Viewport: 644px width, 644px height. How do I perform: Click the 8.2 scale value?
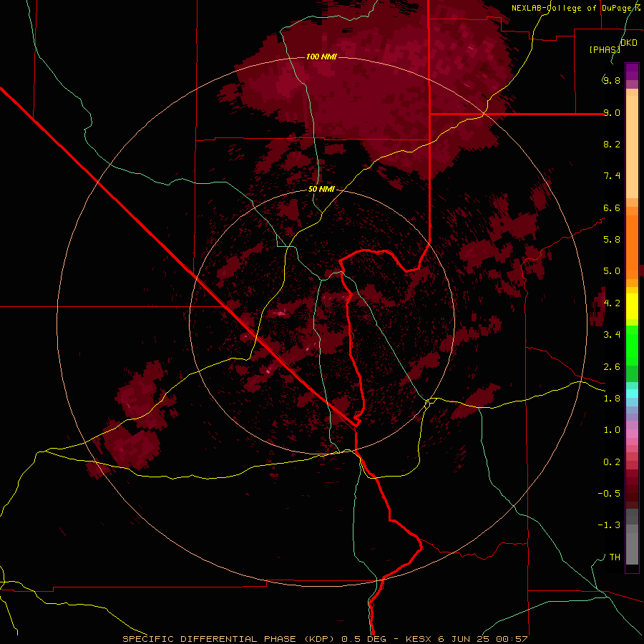pyautogui.click(x=612, y=144)
